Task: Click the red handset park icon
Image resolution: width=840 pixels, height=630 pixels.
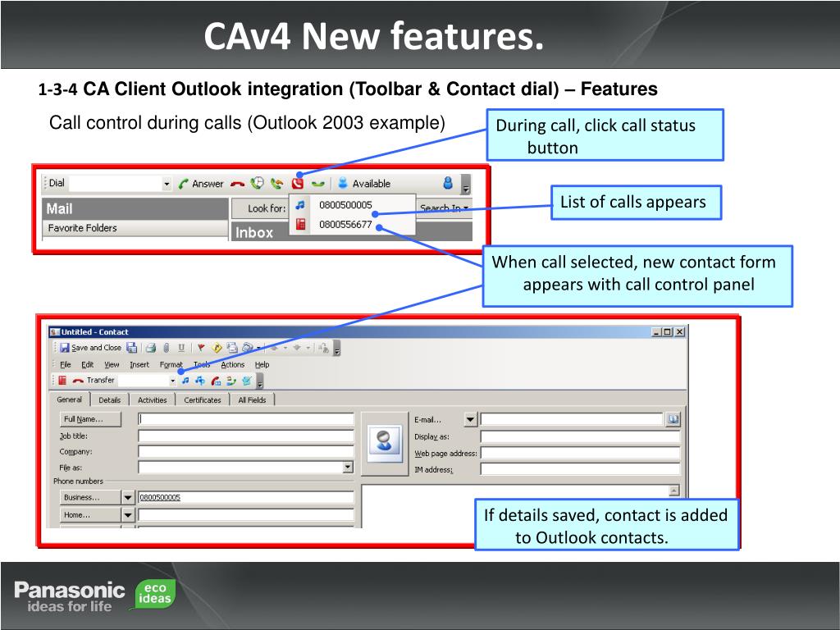Action: 216,381
